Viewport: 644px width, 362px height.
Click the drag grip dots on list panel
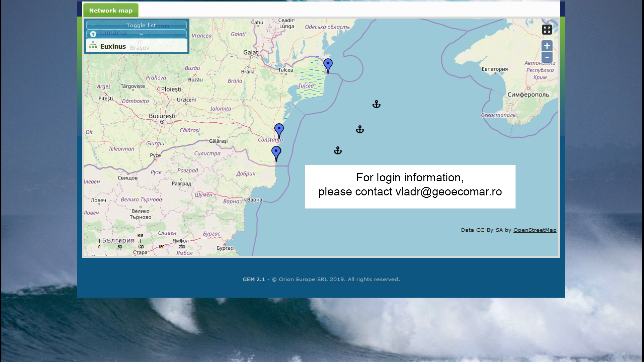93,25
